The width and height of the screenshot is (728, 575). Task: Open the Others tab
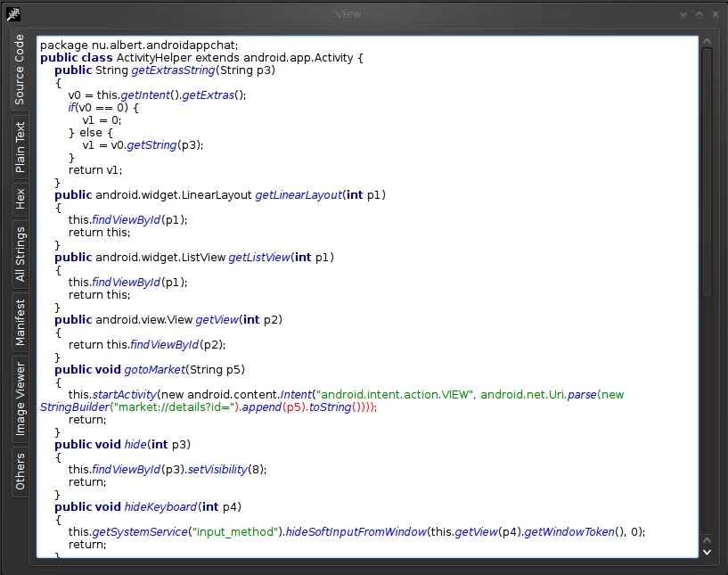pyautogui.click(x=19, y=472)
